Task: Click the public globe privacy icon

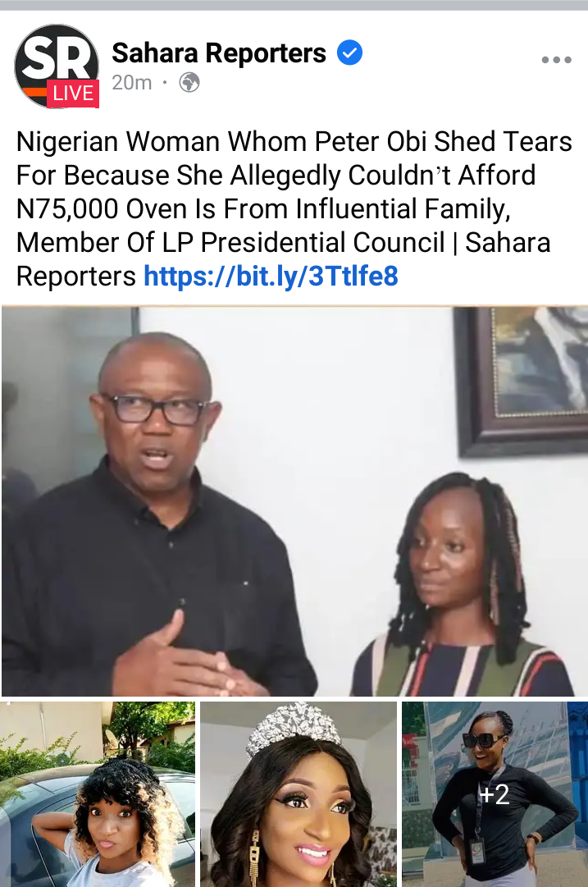Action: [x=189, y=83]
